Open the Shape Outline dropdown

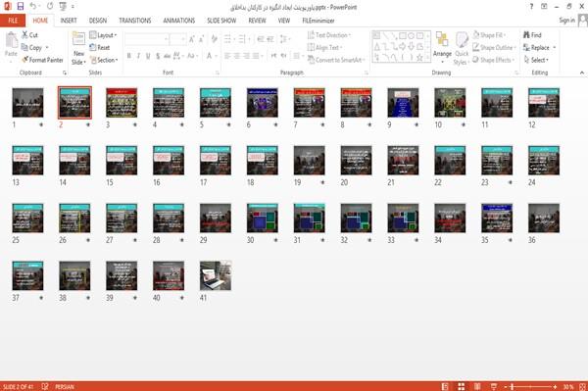[x=494, y=47]
